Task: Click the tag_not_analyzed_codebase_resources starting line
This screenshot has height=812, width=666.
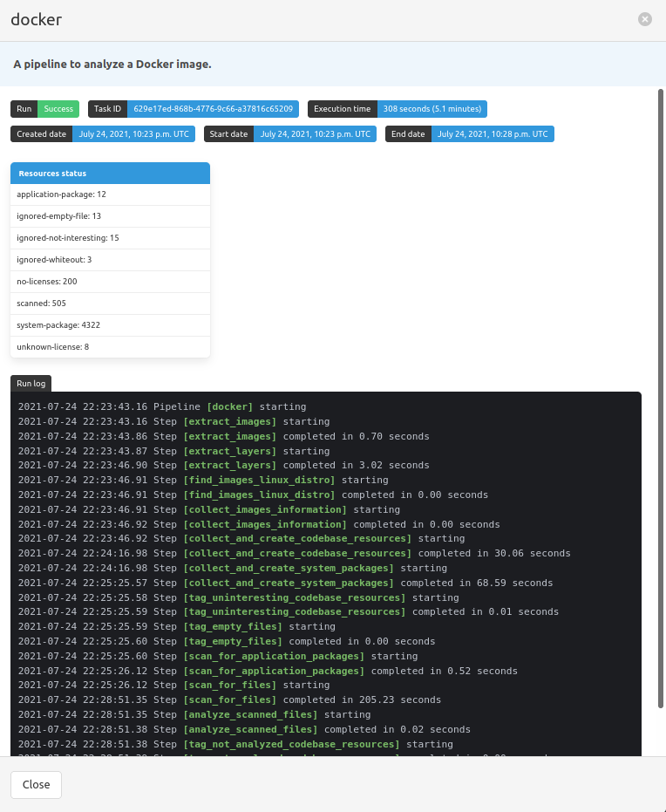Action: point(235,744)
